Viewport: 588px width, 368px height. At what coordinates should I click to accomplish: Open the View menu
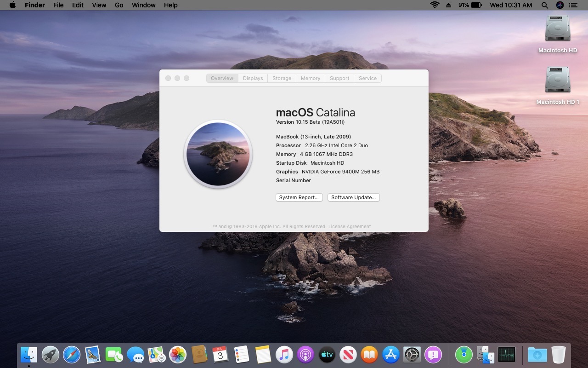[99, 5]
